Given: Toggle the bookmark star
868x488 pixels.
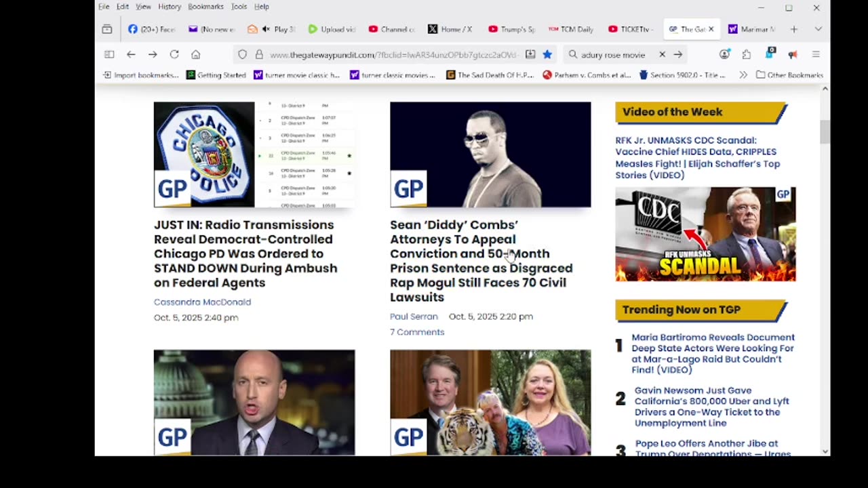Looking at the screenshot, I should [x=547, y=54].
